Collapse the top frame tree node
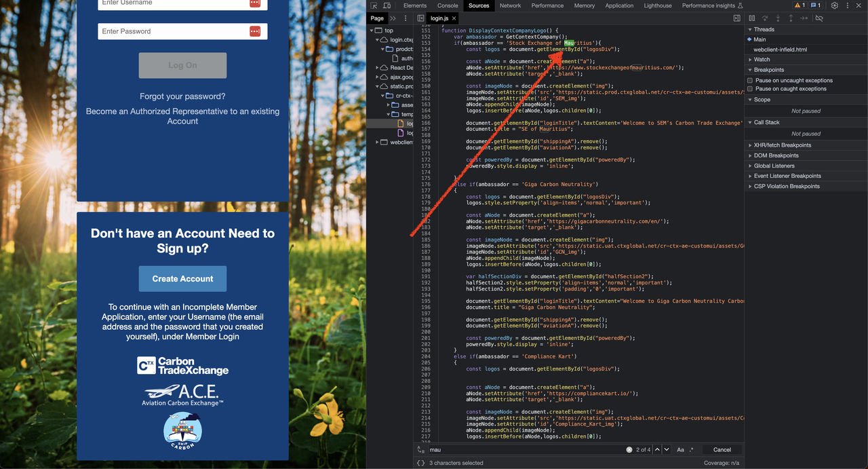 click(x=372, y=31)
